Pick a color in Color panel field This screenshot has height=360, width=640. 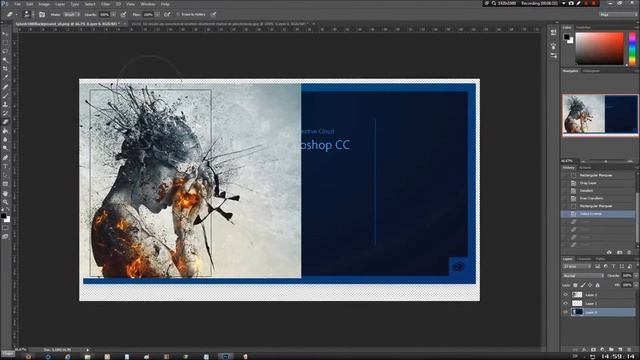coord(600,49)
